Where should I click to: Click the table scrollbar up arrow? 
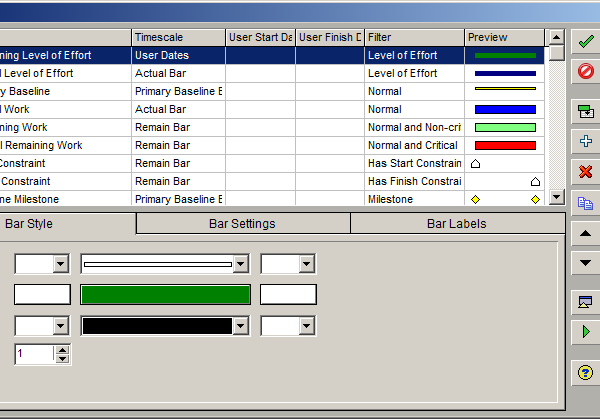(556, 37)
